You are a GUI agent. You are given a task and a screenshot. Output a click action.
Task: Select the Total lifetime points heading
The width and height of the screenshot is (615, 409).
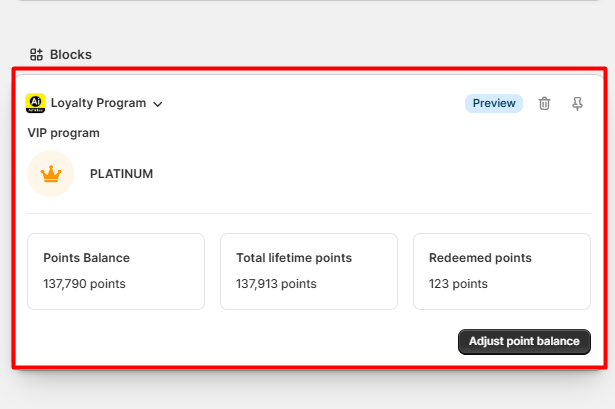[294, 258]
